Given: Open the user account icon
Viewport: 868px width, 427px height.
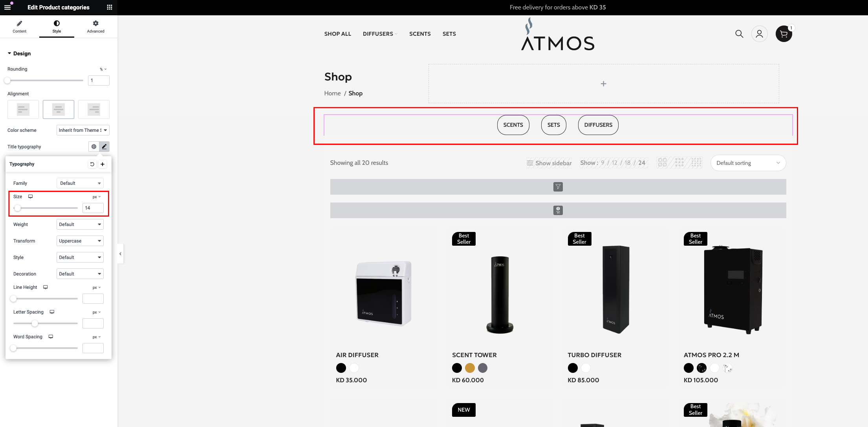Looking at the screenshot, I should [x=759, y=34].
